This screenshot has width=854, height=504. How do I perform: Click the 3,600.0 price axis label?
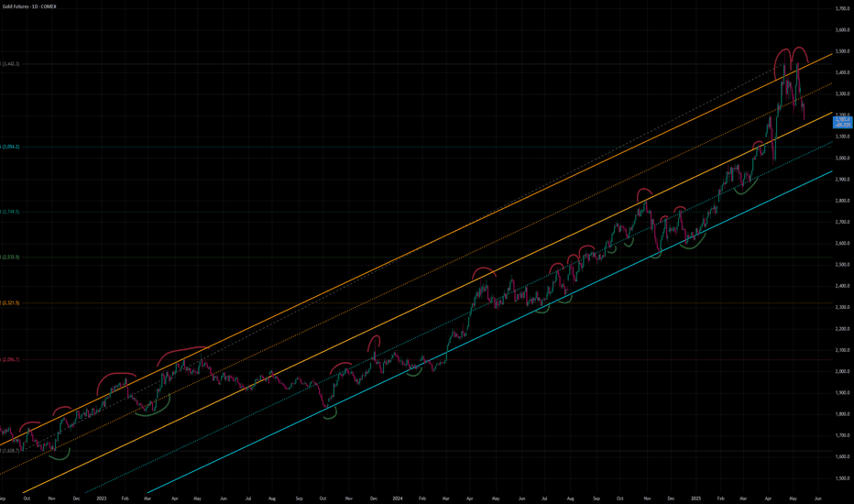843,30
